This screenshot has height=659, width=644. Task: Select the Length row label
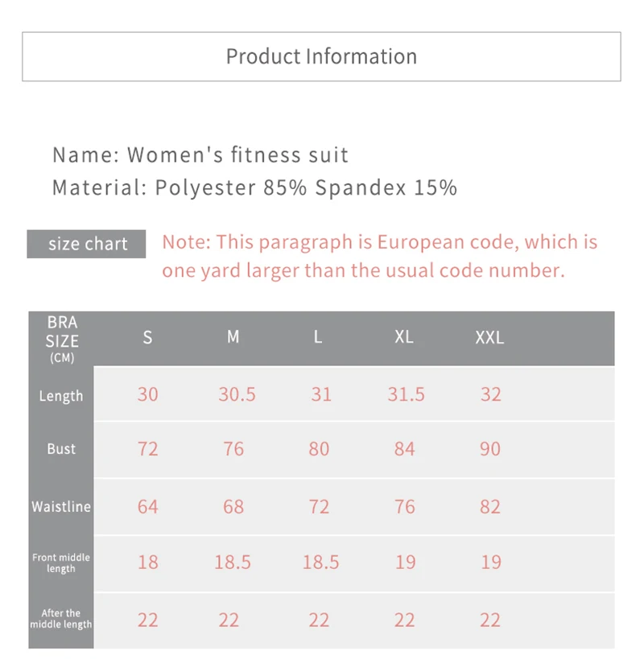pyautogui.click(x=61, y=396)
